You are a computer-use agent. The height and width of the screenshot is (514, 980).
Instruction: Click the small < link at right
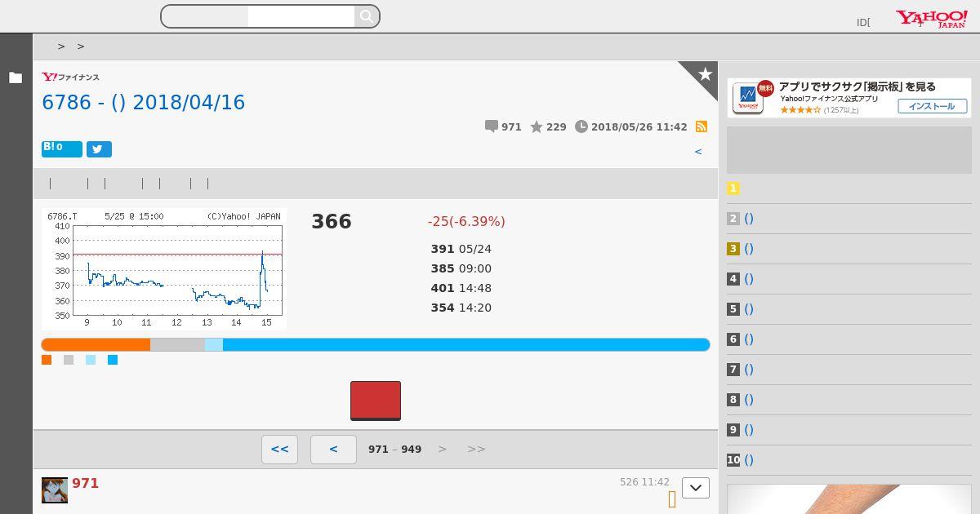(698, 151)
